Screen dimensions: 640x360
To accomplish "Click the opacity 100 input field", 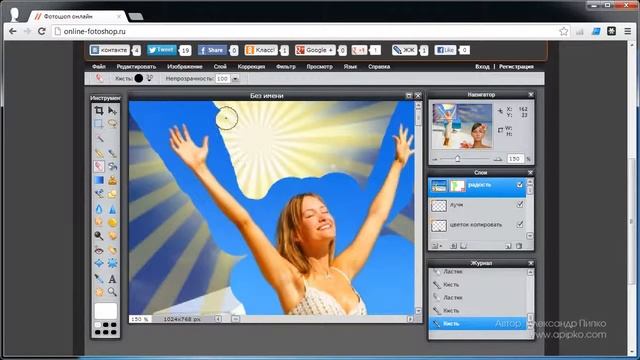I will [223, 78].
